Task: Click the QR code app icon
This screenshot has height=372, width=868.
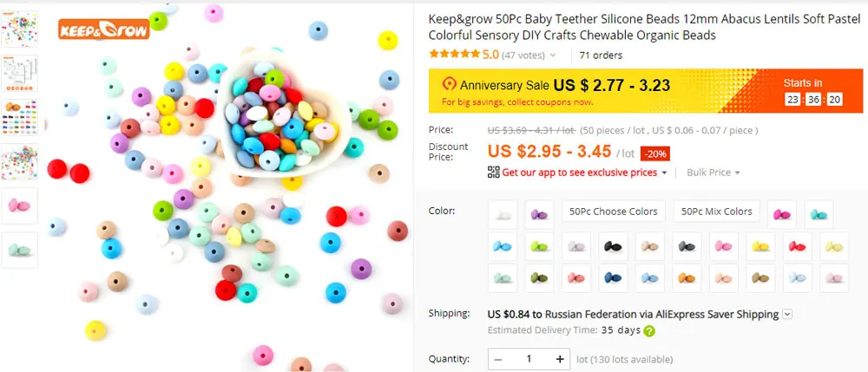Action: point(493,172)
